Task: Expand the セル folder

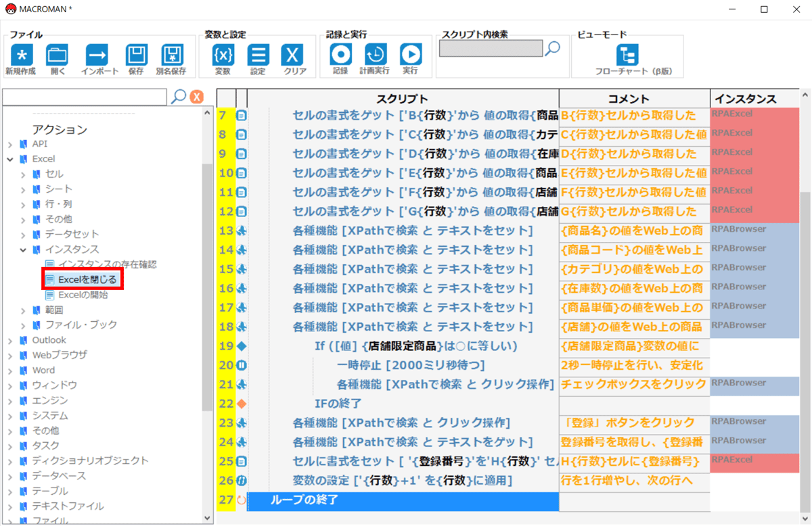Action: (23, 174)
